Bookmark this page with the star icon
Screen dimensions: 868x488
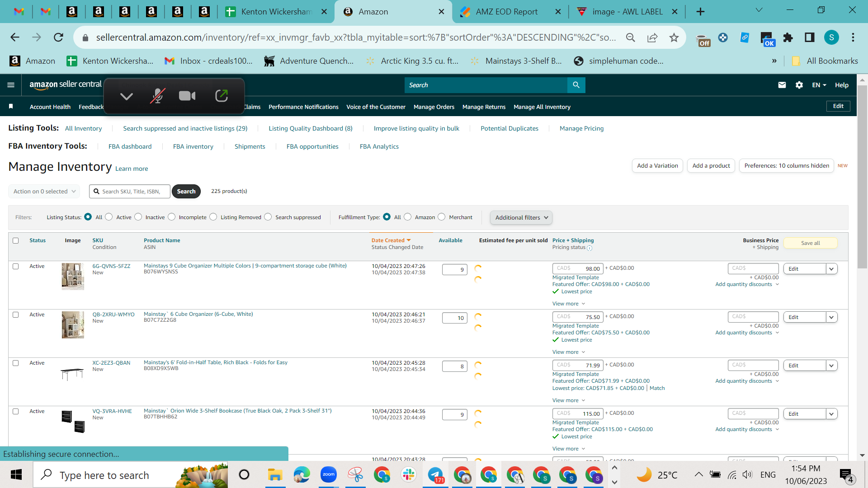(674, 38)
